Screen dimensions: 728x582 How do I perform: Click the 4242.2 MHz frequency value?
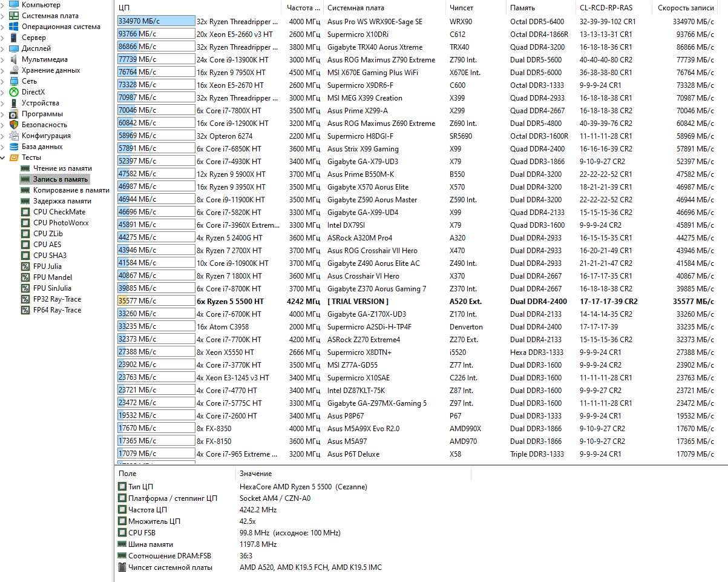(258, 510)
